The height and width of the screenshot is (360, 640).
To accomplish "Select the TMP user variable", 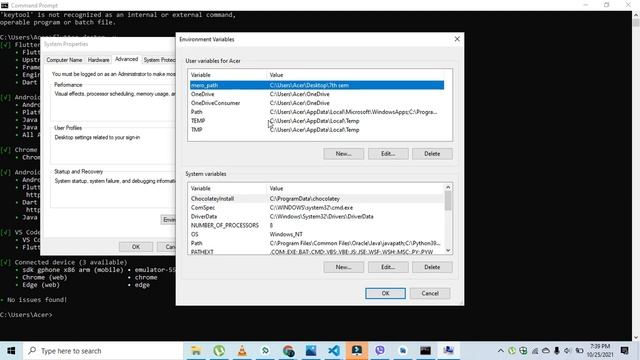I will click(317, 130).
